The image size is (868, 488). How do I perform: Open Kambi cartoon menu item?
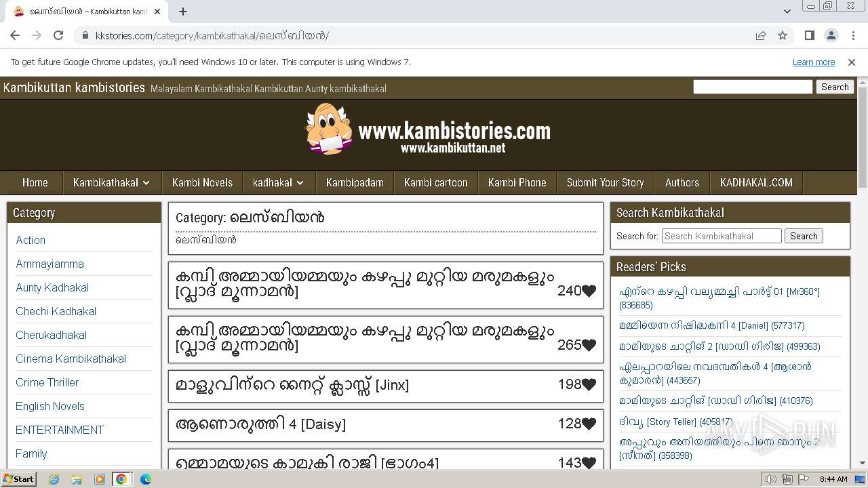click(436, 182)
